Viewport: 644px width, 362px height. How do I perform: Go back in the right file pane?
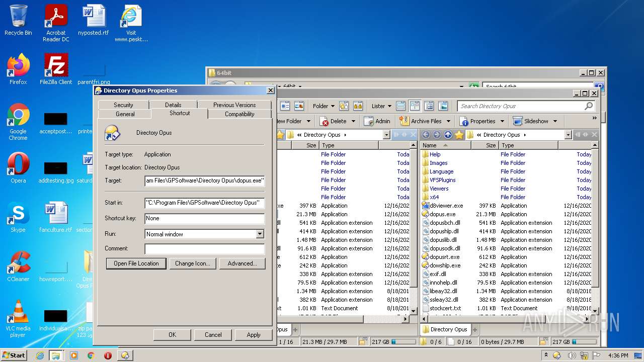coord(426,135)
